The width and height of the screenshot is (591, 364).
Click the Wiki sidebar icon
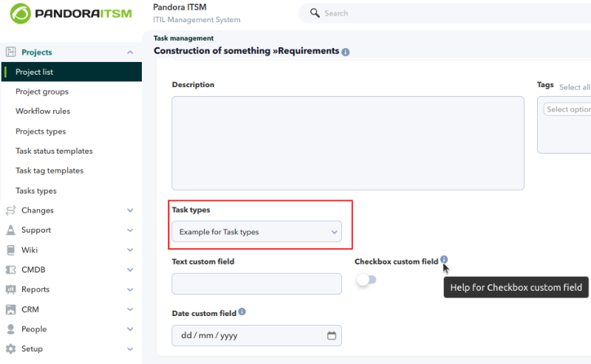[11, 250]
